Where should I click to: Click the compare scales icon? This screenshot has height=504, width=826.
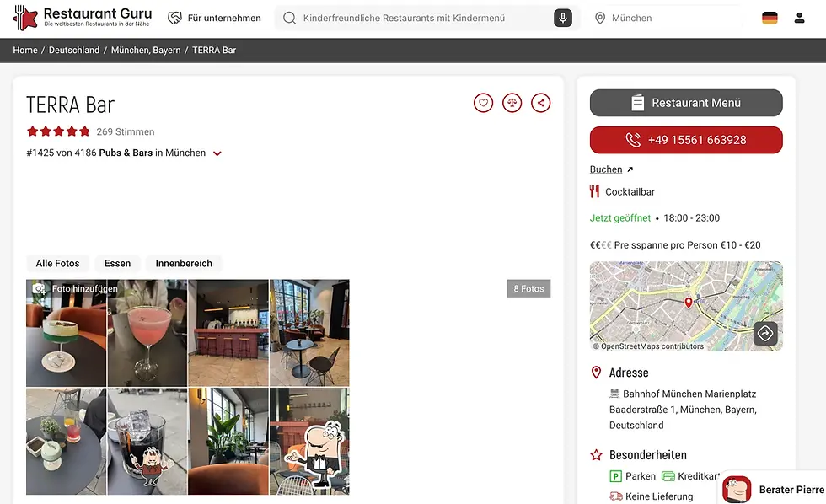[x=512, y=103]
